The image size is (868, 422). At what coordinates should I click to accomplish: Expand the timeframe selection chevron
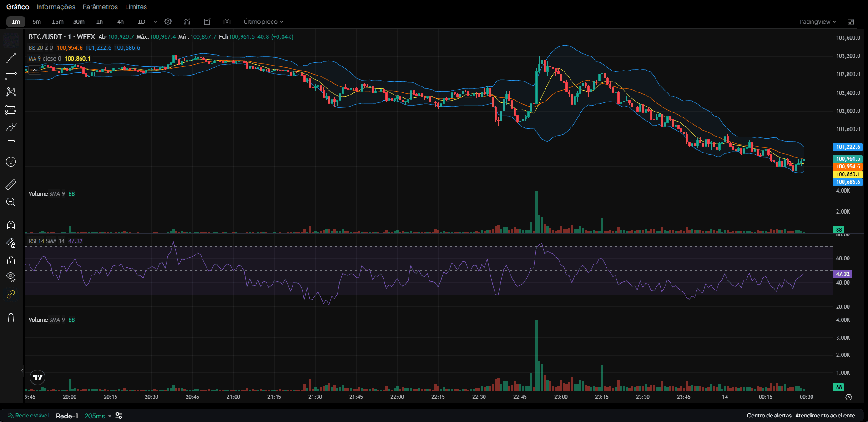[x=155, y=21]
